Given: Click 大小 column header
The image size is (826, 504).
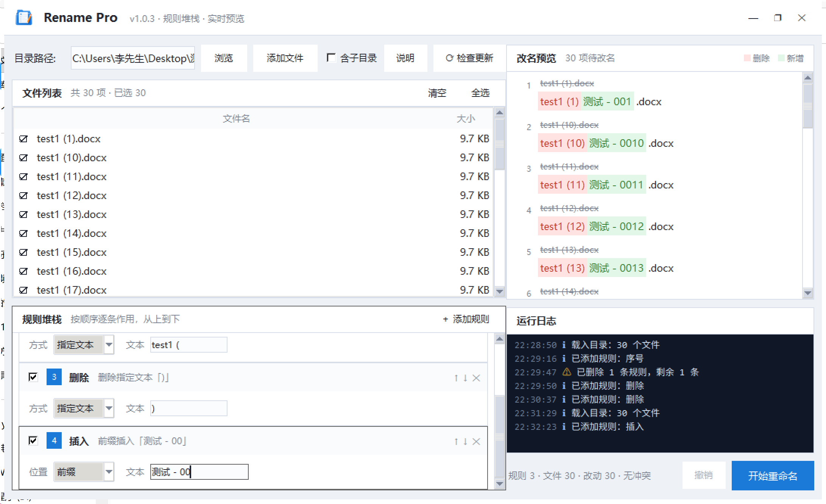Looking at the screenshot, I should tap(466, 119).
